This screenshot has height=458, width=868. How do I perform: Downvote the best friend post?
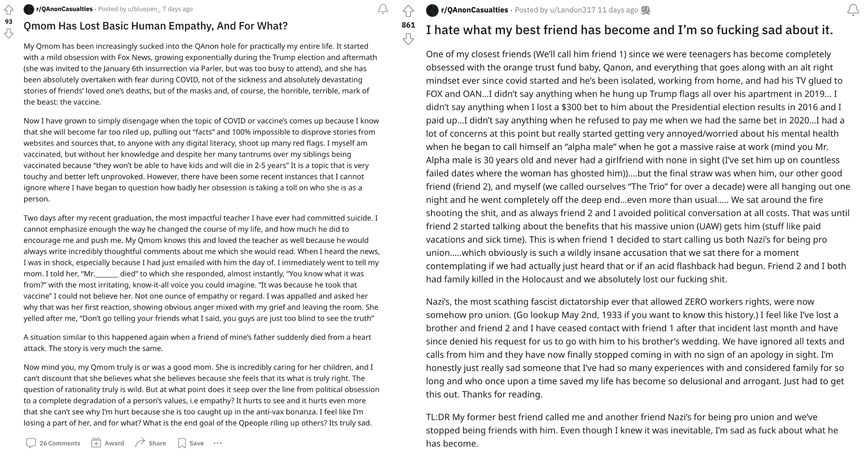[408, 39]
